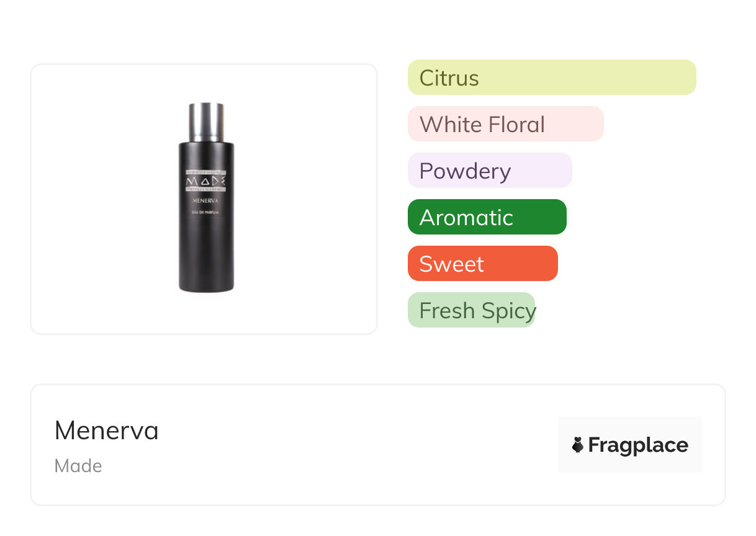Viewport: 756px width, 536px height.
Task: Click the orange Sweet accord bar
Action: click(482, 264)
